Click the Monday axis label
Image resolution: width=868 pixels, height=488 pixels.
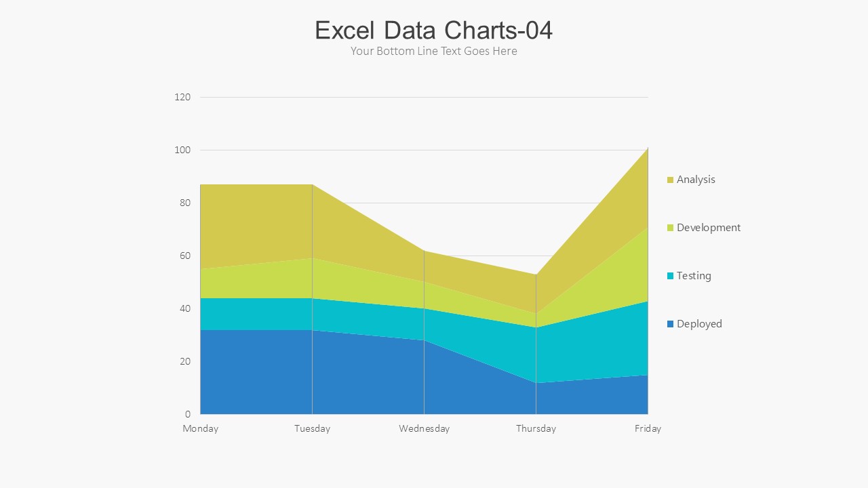[x=201, y=428]
